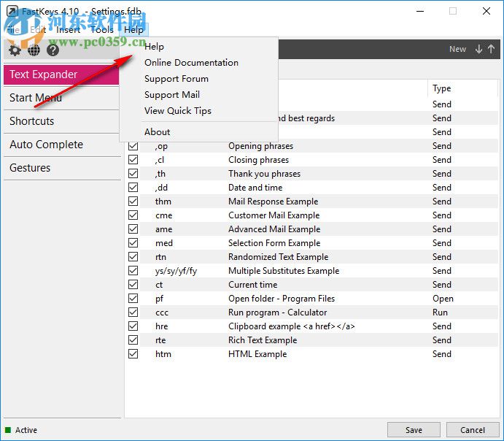Select 'Rich Text Example' description text

263,340
